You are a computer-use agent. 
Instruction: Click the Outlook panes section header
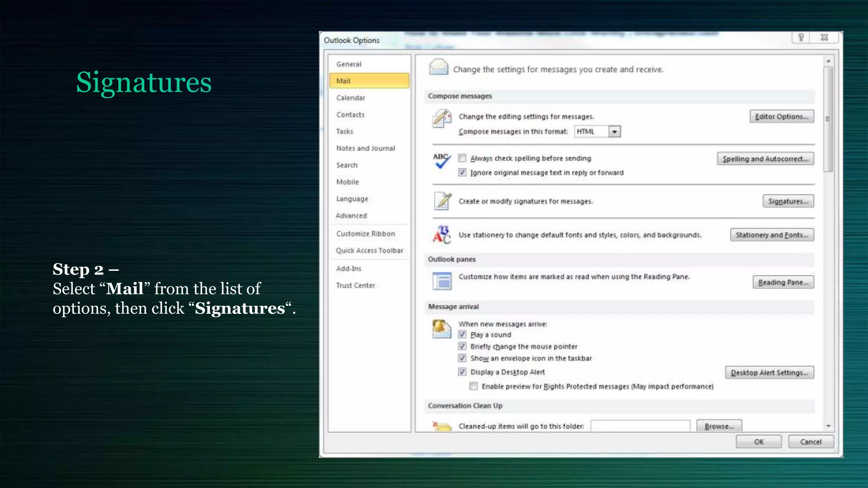[x=619, y=259]
